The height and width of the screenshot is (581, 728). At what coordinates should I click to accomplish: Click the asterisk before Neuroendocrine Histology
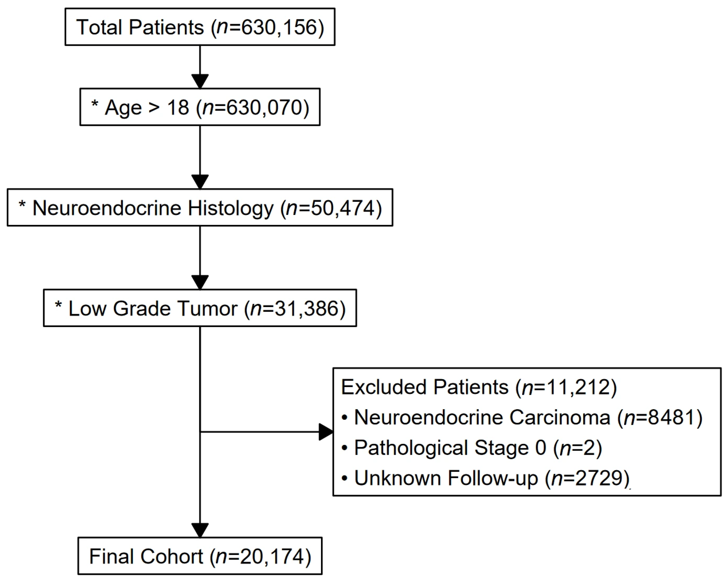(22, 205)
